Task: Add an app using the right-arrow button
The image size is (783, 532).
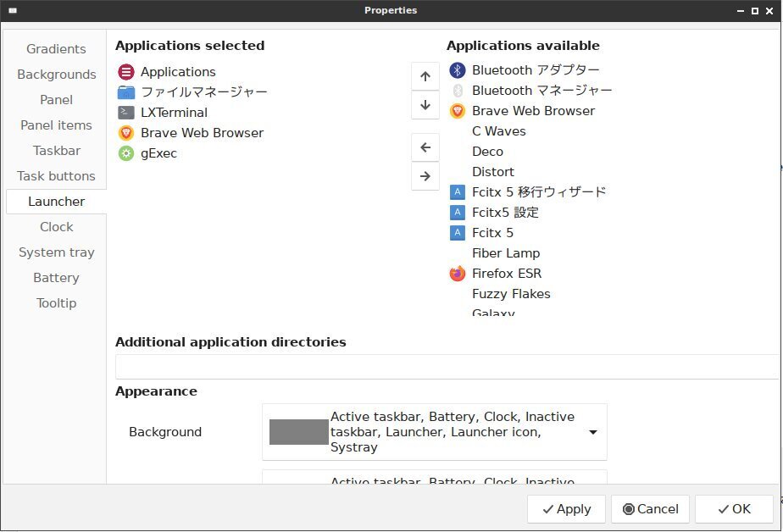Action: [x=425, y=176]
